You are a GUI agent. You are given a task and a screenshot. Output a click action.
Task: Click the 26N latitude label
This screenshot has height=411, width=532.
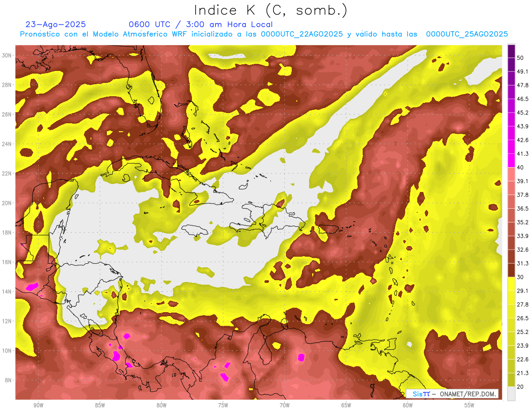[x=7, y=114]
